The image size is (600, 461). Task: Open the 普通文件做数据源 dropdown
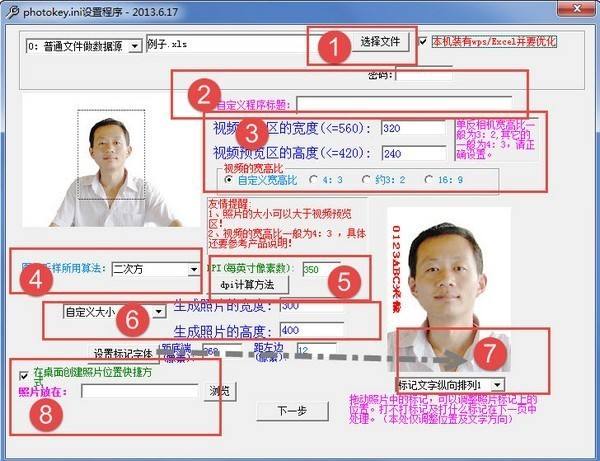click(135, 46)
